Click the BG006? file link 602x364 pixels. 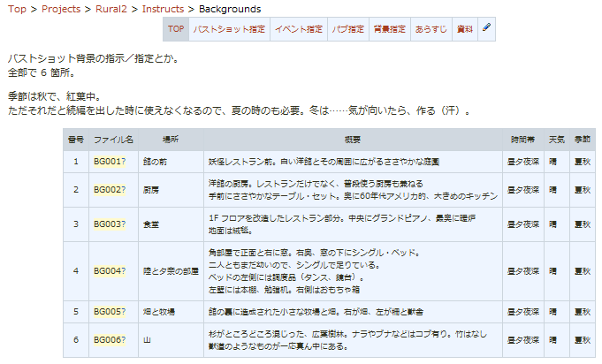[110, 340]
